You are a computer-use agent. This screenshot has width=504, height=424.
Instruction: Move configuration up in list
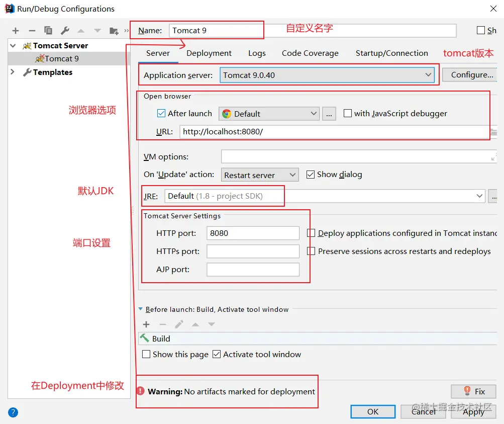(81, 31)
